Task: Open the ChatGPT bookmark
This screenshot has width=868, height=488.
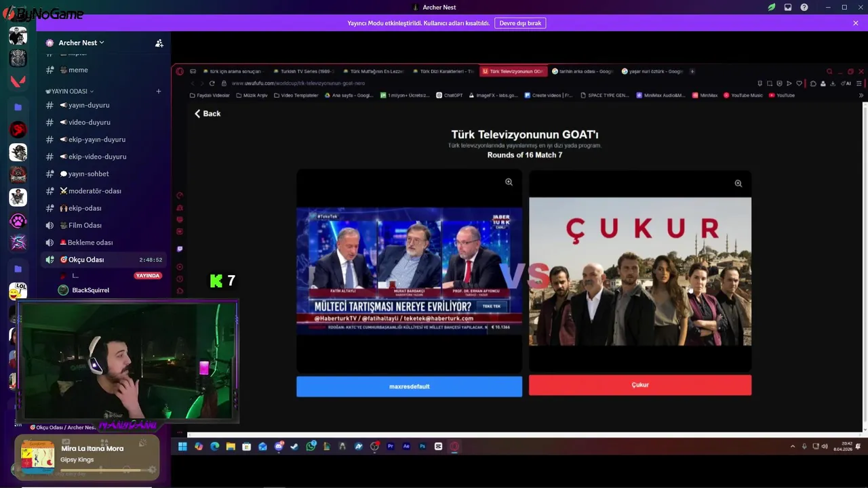Action: coord(449,96)
